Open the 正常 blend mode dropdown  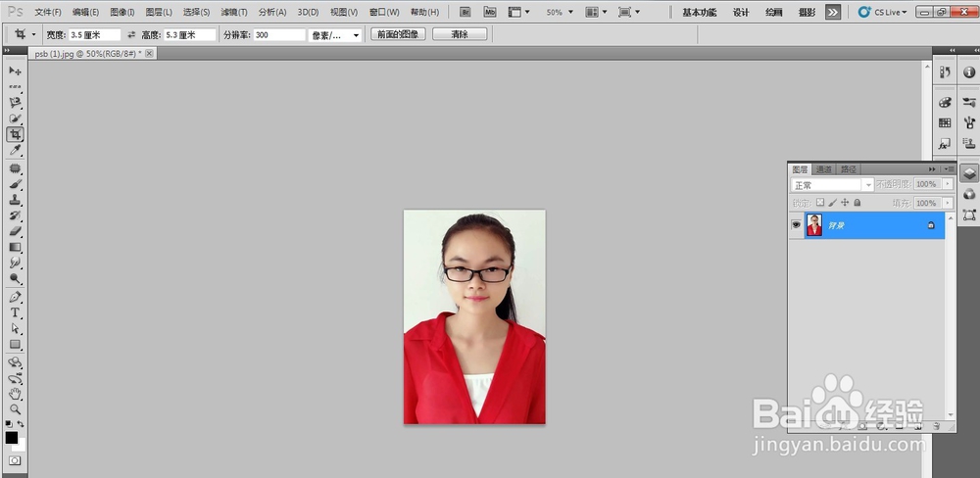(x=832, y=185)
